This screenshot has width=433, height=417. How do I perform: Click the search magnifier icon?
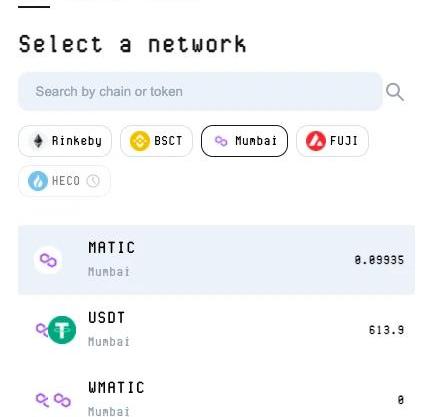click(395, 92)
